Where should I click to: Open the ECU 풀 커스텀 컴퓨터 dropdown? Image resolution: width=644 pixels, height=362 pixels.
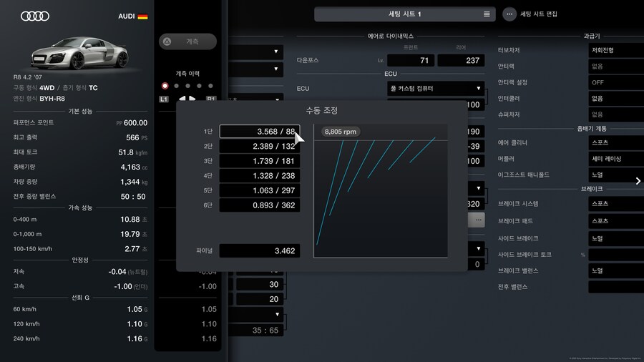tap(436, 89)
